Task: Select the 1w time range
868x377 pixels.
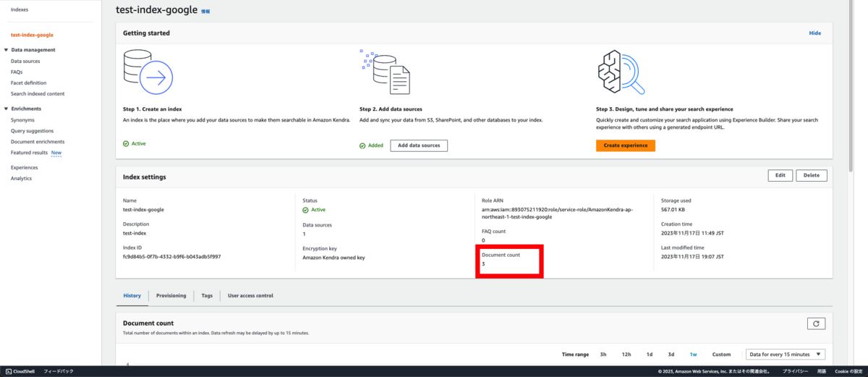Action: pos(693,355)
